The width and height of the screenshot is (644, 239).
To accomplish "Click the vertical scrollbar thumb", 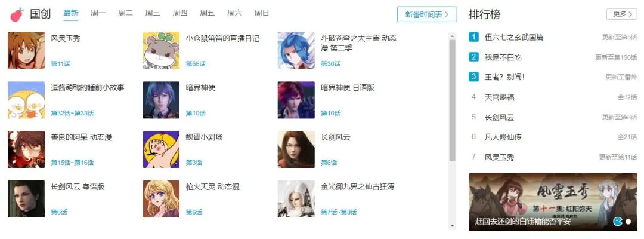I will (453, 100).
